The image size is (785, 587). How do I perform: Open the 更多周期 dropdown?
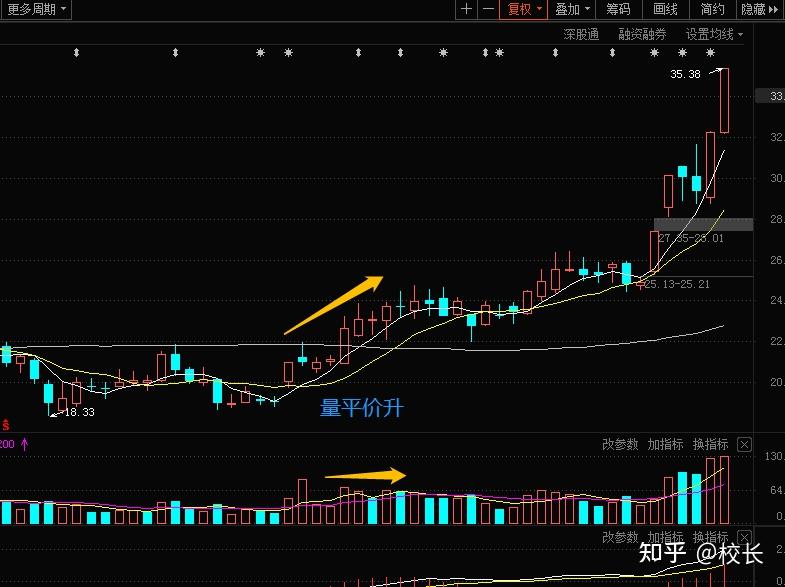(35, 10)
